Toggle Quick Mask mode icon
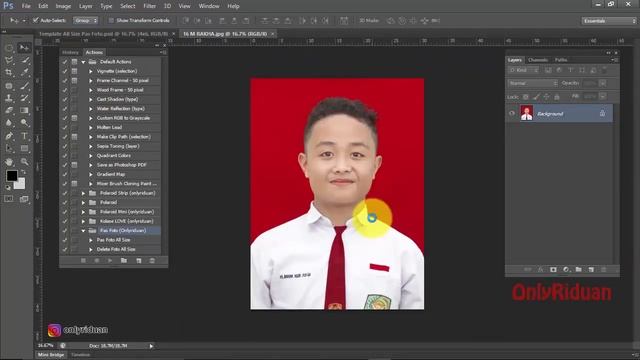Screen dimensions: 640x360 pos(9,199)
